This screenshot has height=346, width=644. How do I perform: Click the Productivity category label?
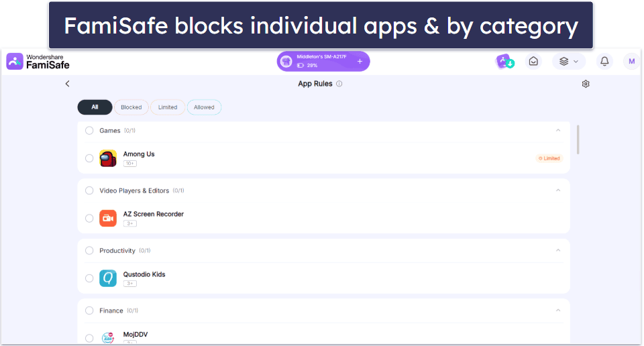117,251
